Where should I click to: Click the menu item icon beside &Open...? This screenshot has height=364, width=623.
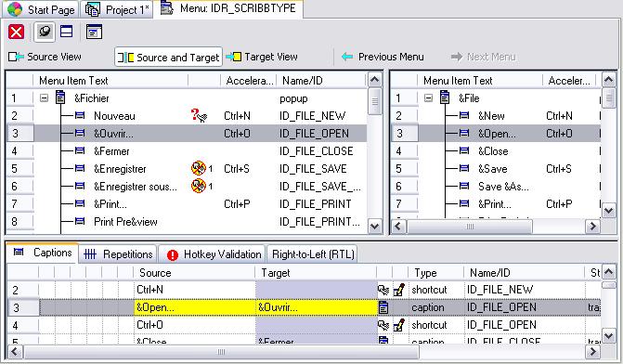(464, 133)
